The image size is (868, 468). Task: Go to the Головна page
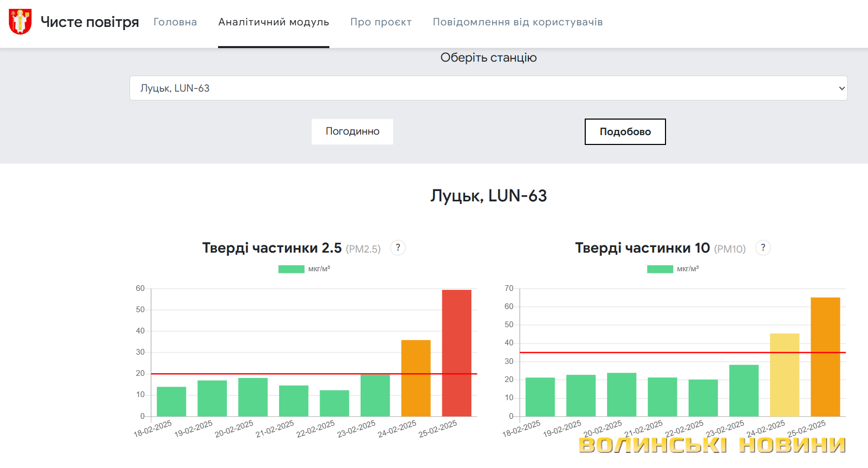[x=175, y=22]
